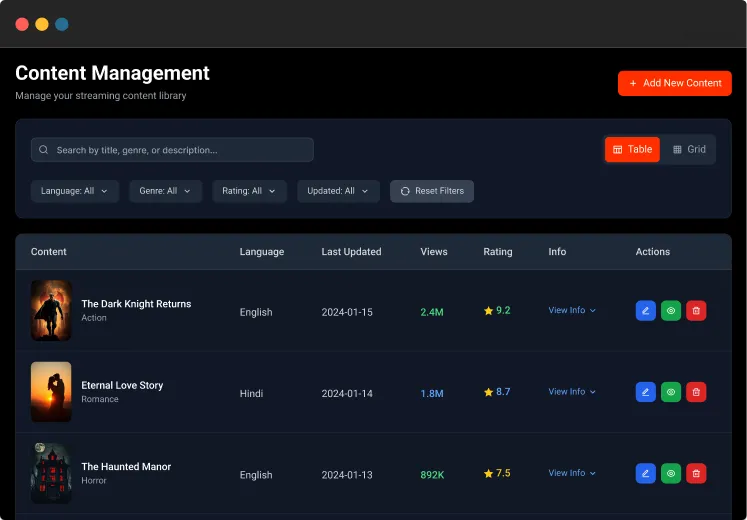This screenshot has height=520, width=747.
Task: Open Eternal Love Story poster thumbnail
Action: 51,392
